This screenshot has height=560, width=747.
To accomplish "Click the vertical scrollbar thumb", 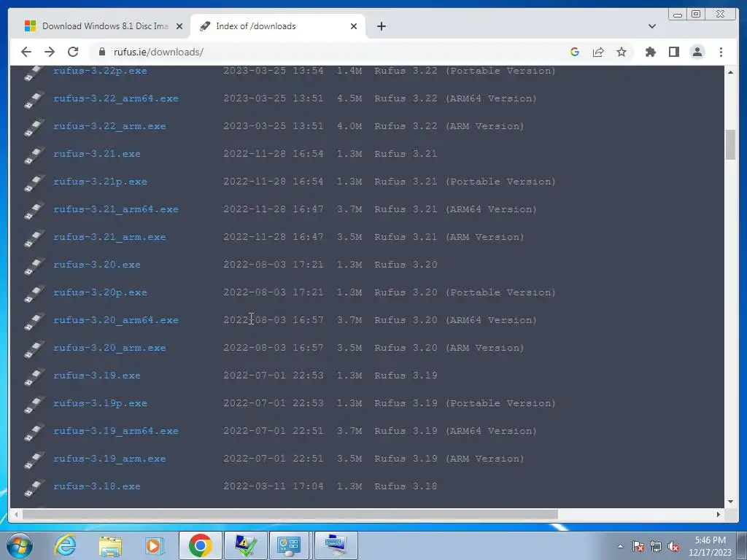I will coord(730,145).
